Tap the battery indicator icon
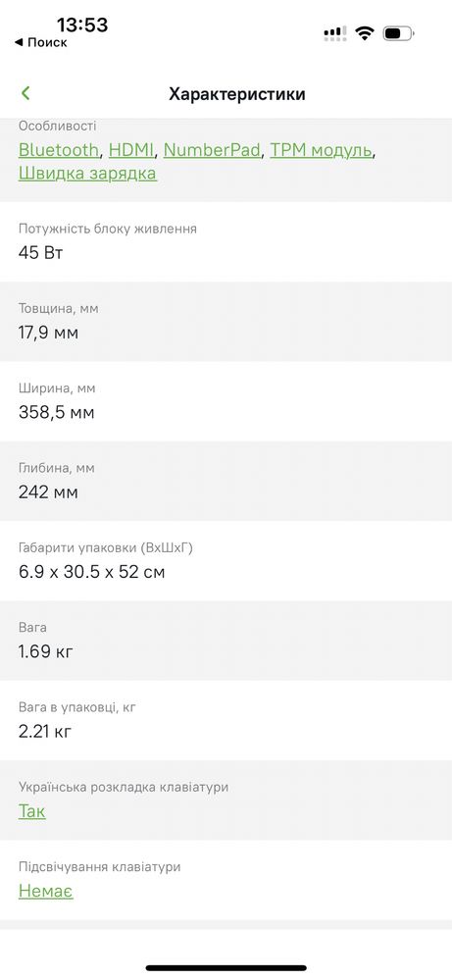The height and width of the screenshot is (980, 452). click(398, 33)
